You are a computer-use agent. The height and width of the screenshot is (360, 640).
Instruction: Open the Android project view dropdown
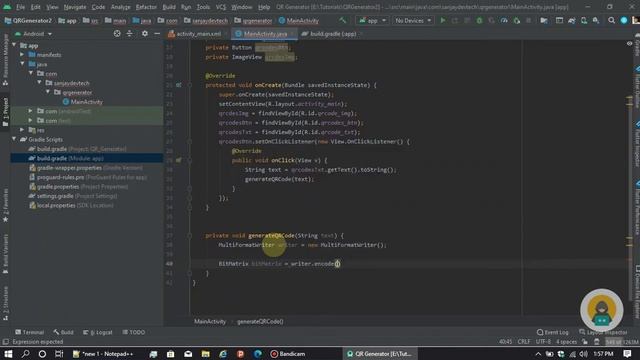point(33,34)
